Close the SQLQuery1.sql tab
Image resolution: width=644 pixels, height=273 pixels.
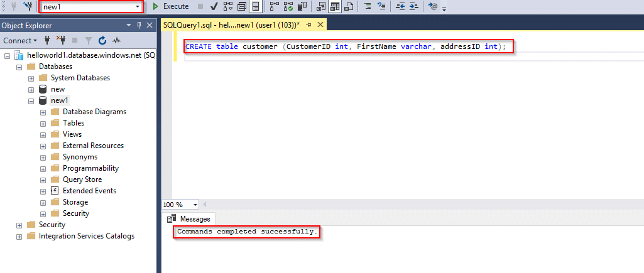pos(320,25)
